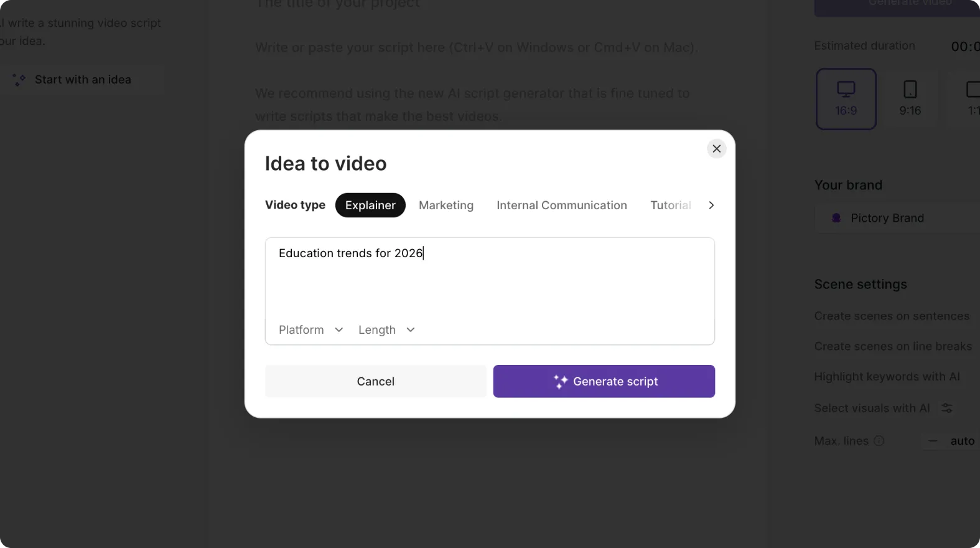Cancel the Idea to video dialog
The image size is (980, 548).
pyautogui.click(x=376, y=381)
